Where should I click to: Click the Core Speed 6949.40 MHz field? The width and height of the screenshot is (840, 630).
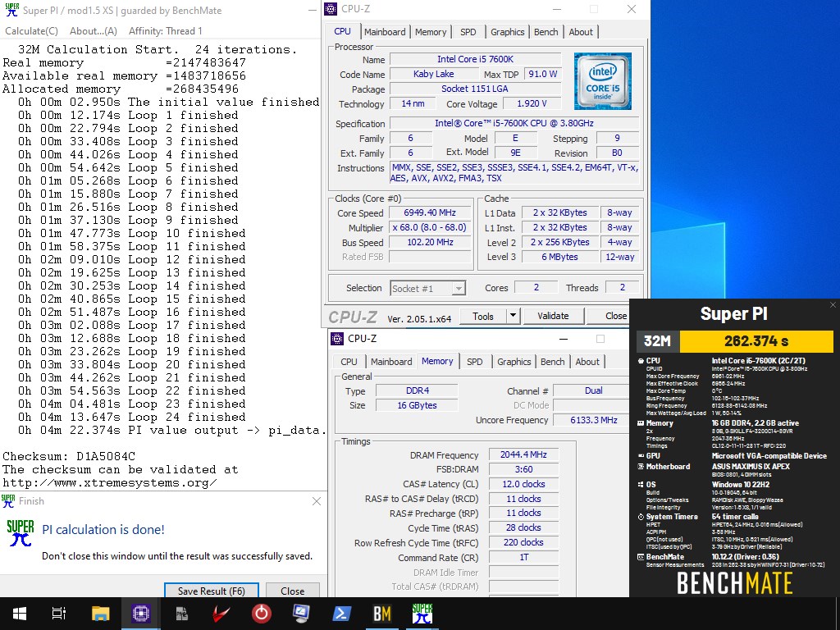pos(430,212)
